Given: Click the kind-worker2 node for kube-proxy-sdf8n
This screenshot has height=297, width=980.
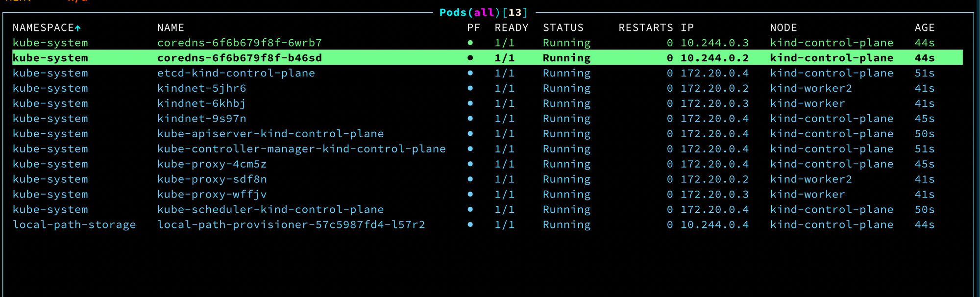Looking at the screenshot, I should [811, 179].
